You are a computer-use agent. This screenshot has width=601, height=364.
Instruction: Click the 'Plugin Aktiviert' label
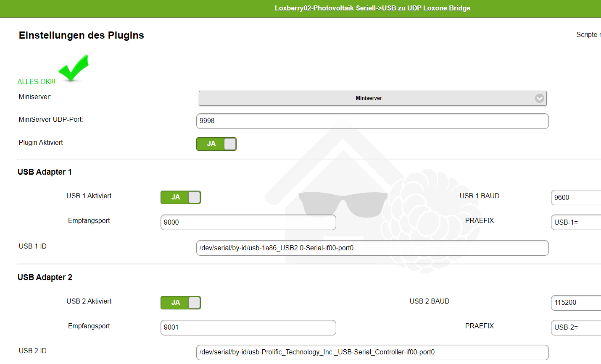coord(41,143)
